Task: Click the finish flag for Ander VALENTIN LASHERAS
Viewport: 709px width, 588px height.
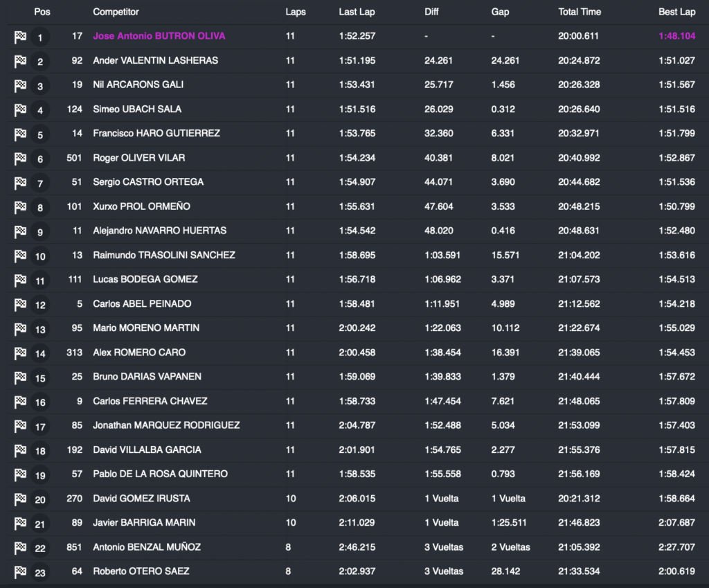Action: click(x=20, y=62)
